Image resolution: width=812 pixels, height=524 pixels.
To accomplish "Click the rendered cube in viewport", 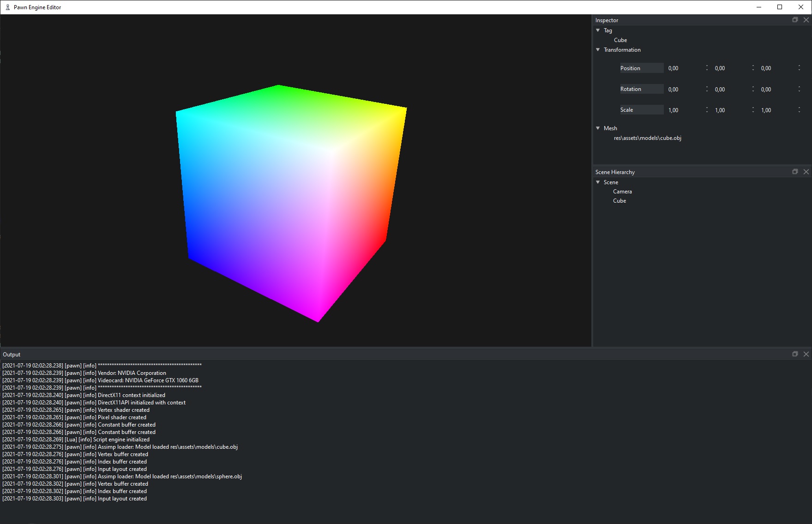I will click(291, 203).
